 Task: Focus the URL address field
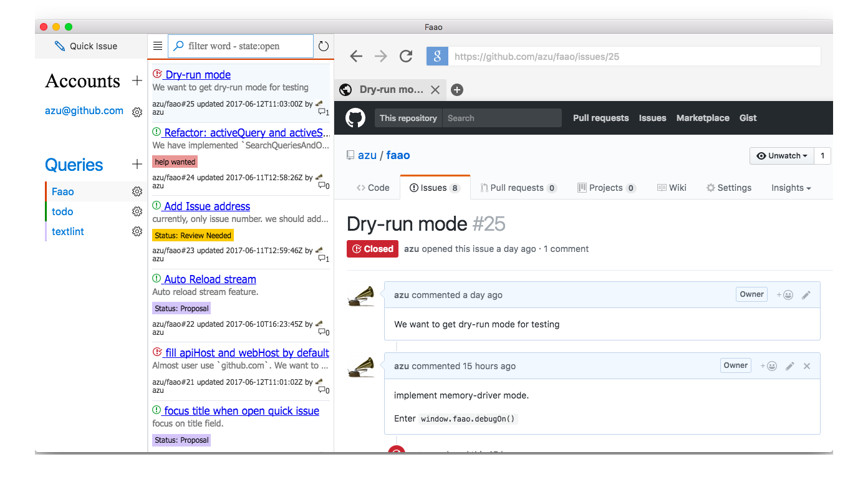[635, 56]
